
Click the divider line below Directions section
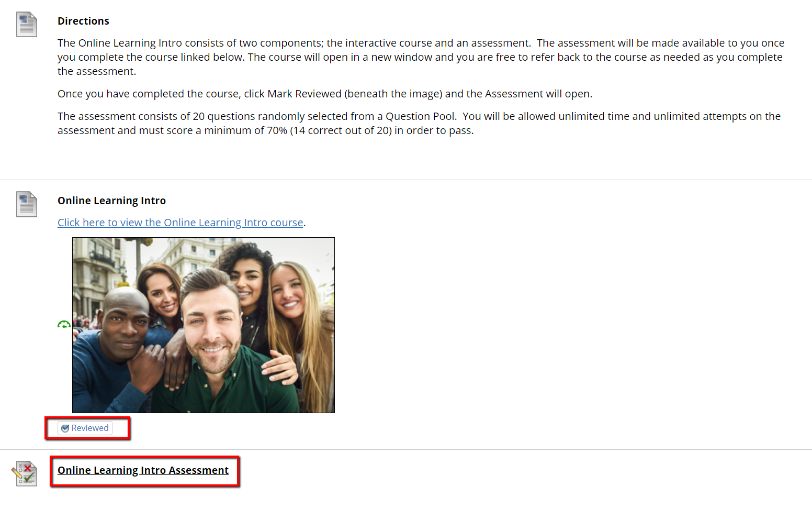click(x=406, y=180)
